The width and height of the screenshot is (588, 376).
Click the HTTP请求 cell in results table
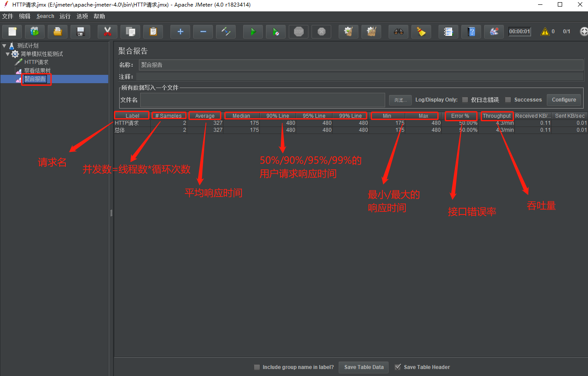point(132,123)
